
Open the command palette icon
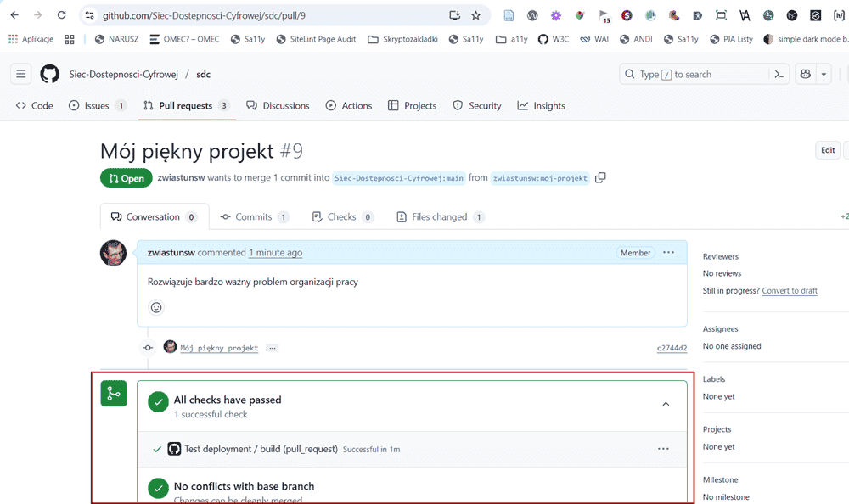[779, 74]
